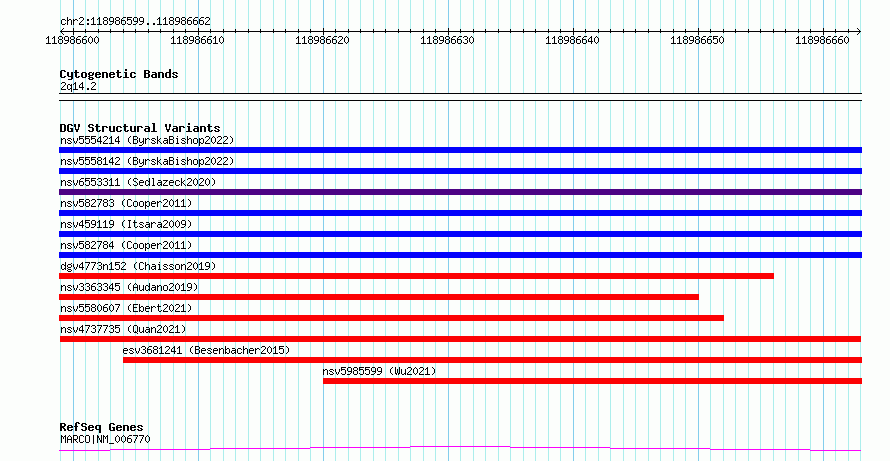Image resolution: width=890 pixels, height=461 pixels.
Task: Click the chr2:118986599..118986662 region label
Action: pos(135,22)
